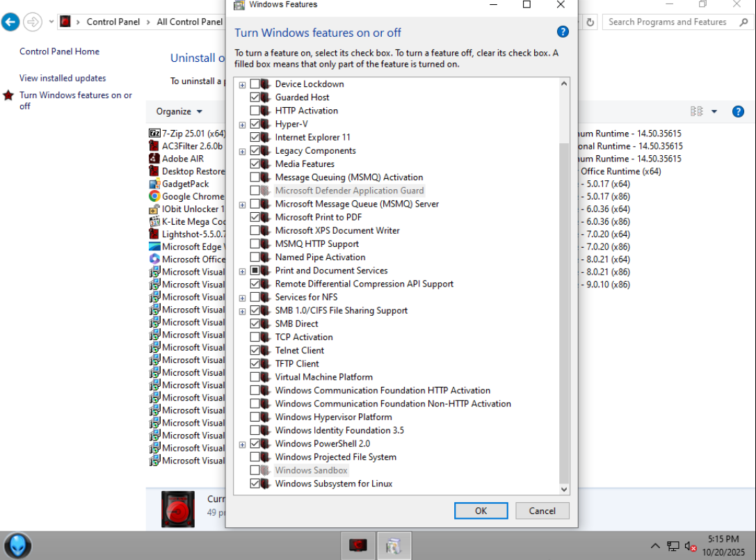This screenshot has width=756, height=560.
Task: Click the view options icon in Programs toolbar
Action: click(697, 111)
